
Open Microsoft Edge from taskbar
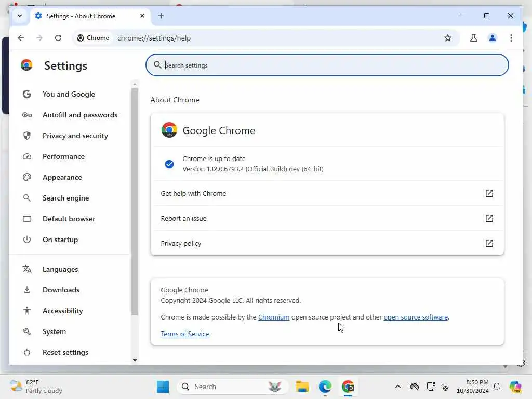(x=325, y=387)
